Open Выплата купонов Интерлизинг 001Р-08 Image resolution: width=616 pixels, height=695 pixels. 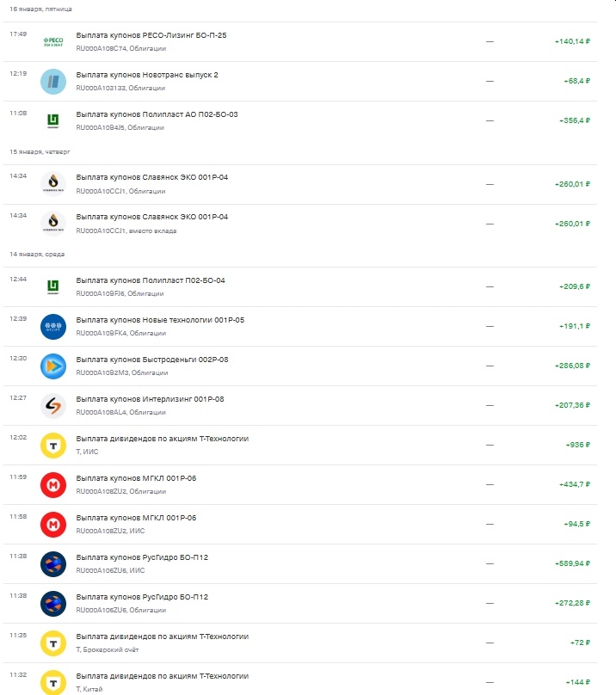150,399
